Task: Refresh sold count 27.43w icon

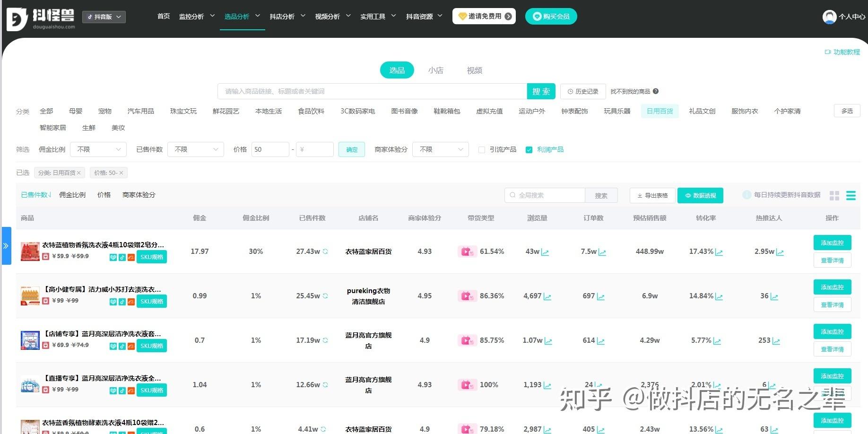Action: [x=325, y=252]
